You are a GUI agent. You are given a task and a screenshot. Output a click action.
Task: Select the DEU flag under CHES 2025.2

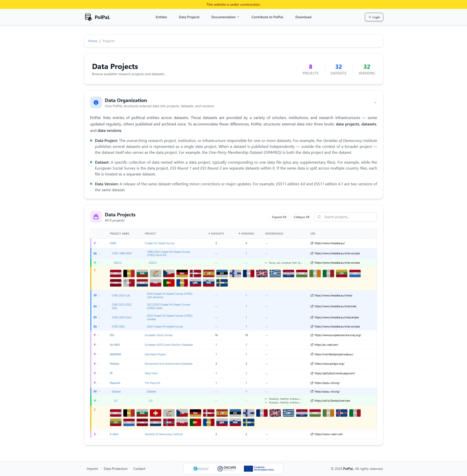tap(182, 273)
